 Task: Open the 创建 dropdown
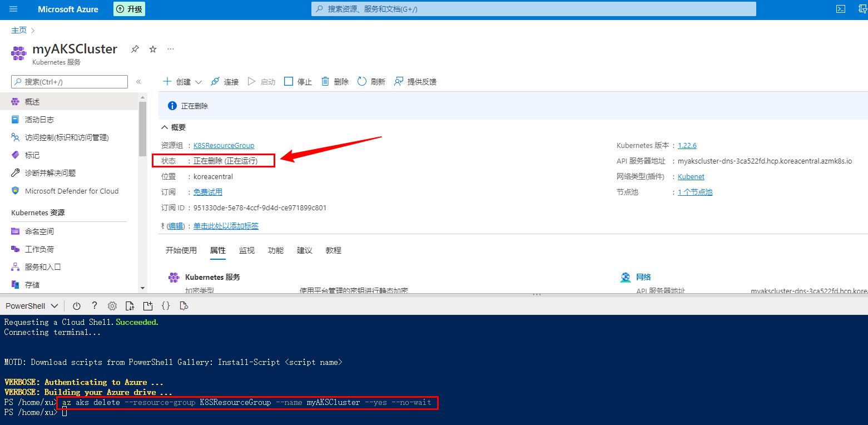(182, 82)
